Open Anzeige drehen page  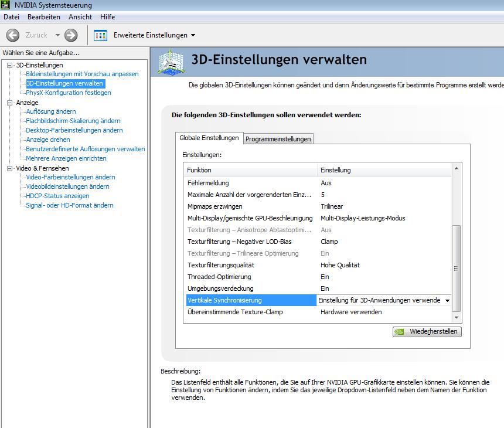[48, 140]
